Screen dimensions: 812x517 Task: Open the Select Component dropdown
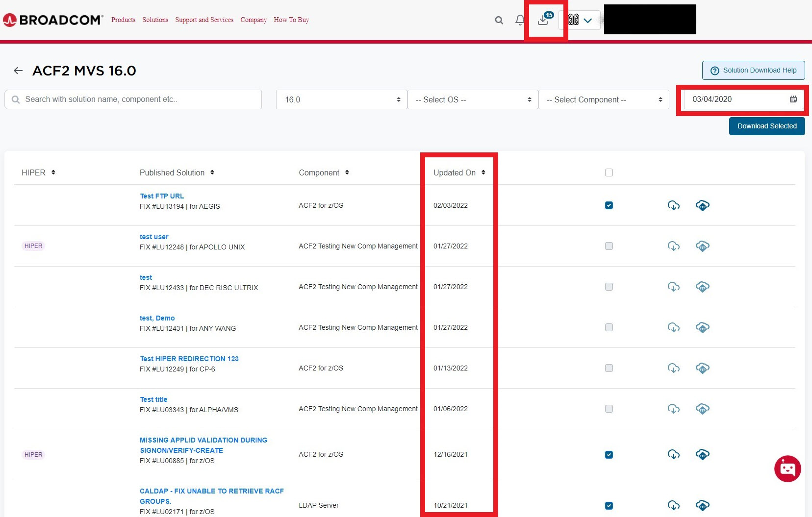(604, 99)
